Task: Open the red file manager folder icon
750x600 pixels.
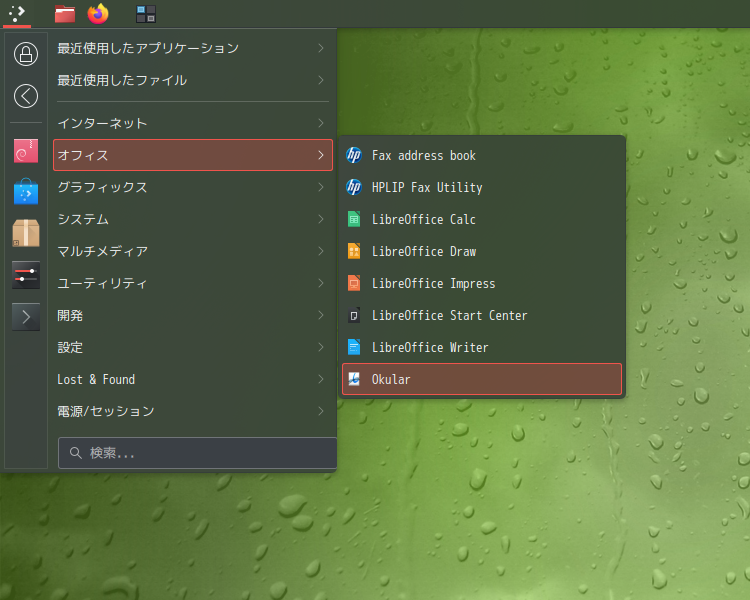Action: click(65, 14)
